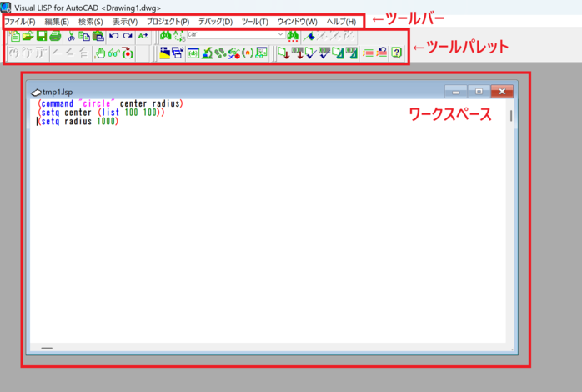Viewport: 582px width, 392px height.
Task: Click the Step Out debug icon
Action: click(41, 53)
